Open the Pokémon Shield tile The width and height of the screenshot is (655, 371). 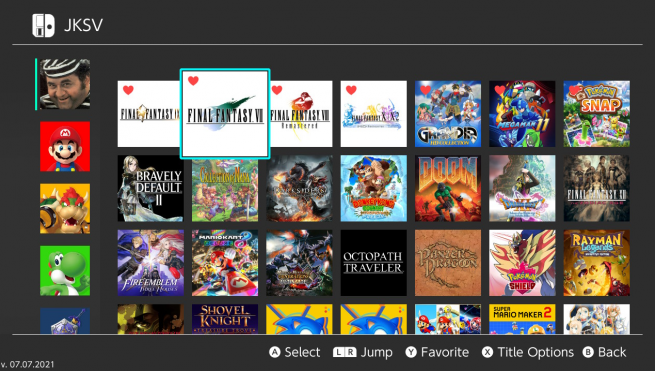tap(522, 263)
